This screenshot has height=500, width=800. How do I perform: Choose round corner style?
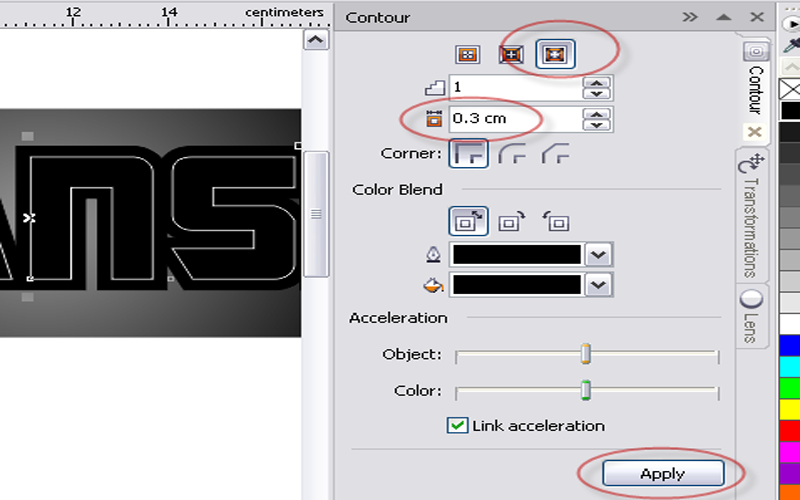coord(512,154)
